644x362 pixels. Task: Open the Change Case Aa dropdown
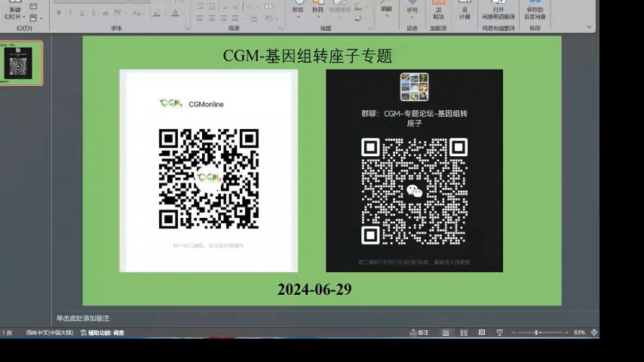click(138, 13)
